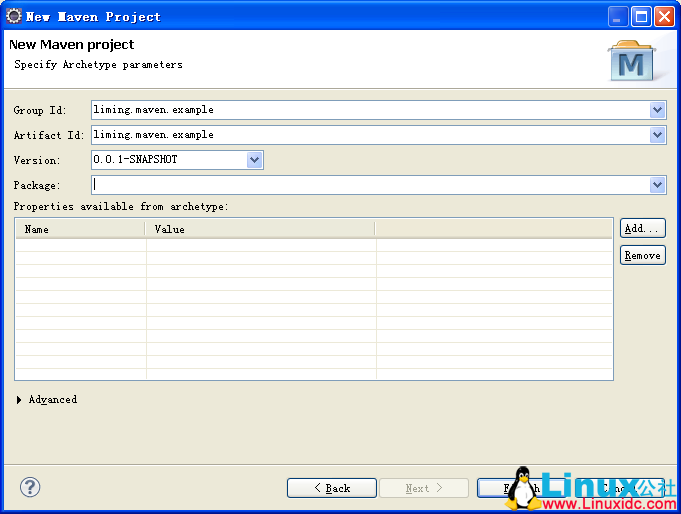
Task: Open the Group Id dropdown arrow
Action: click(x=658, y=110)
